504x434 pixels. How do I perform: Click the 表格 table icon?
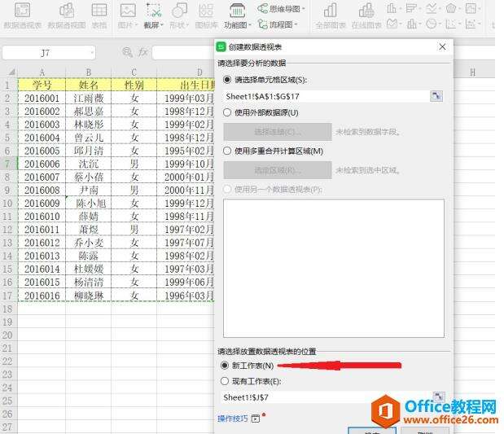click(99, 11)
